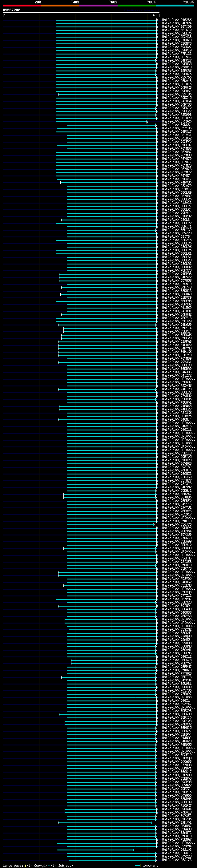Select subject label UniRef100_Q9U9L2
The width and height of the screenshot is (197, 868).
click(176, 213)
